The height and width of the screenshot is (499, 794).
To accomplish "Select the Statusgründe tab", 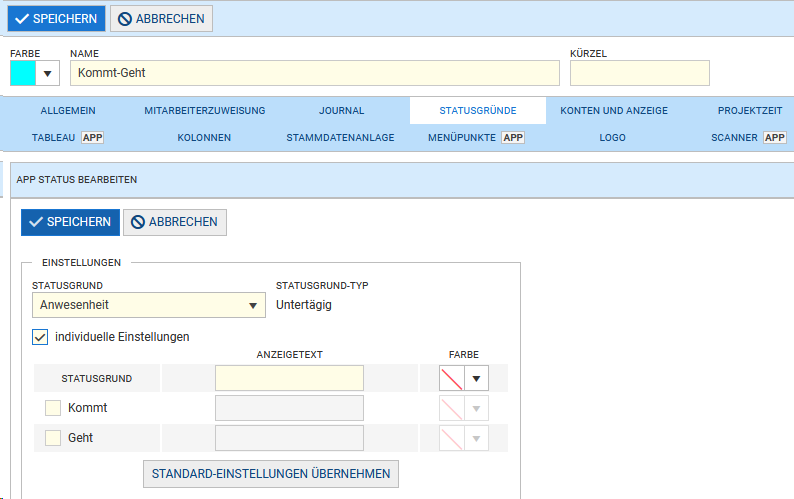I will [478, 110].
